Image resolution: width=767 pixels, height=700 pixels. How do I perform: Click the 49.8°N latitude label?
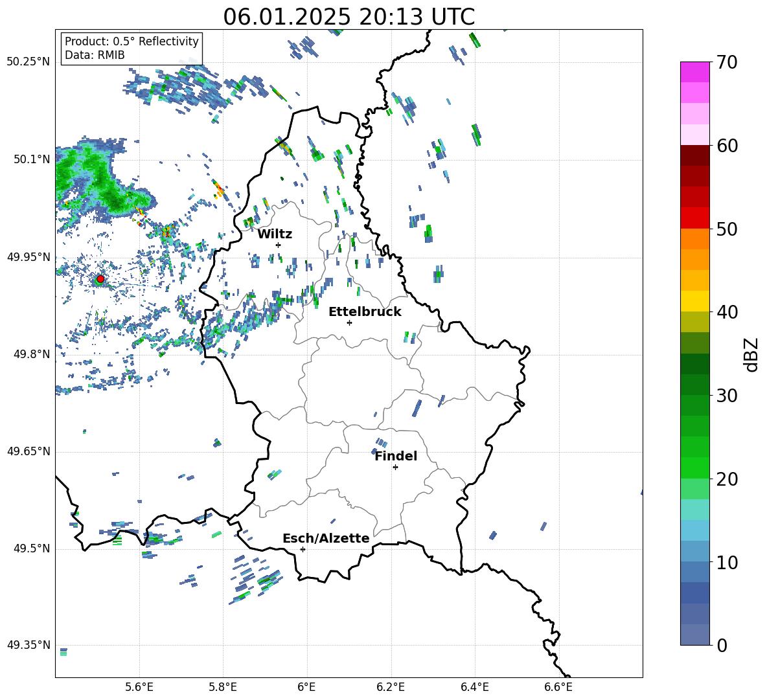tap(32, 354)
